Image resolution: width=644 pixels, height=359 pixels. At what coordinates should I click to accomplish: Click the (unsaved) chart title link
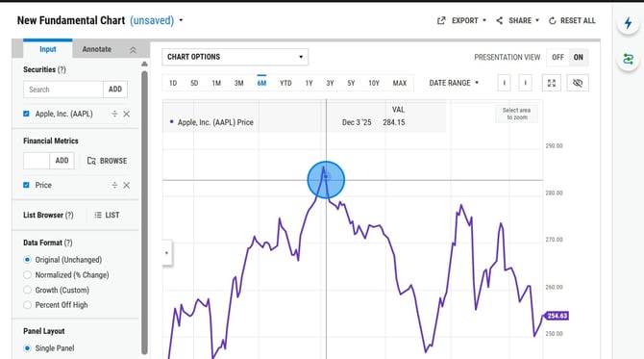(x=152, y=20)
